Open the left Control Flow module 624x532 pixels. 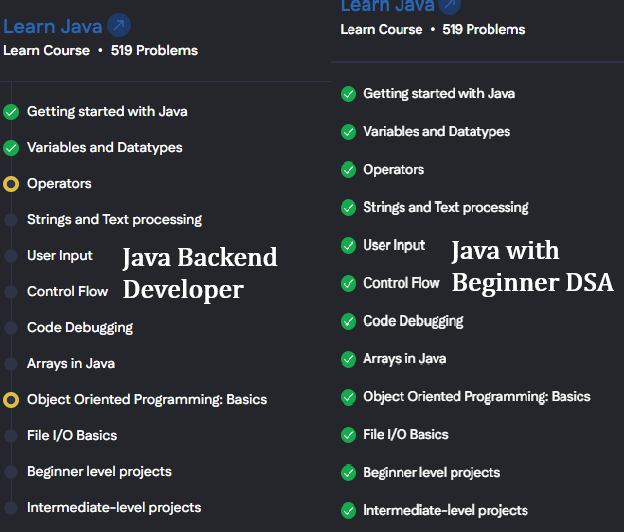[67, 291]
